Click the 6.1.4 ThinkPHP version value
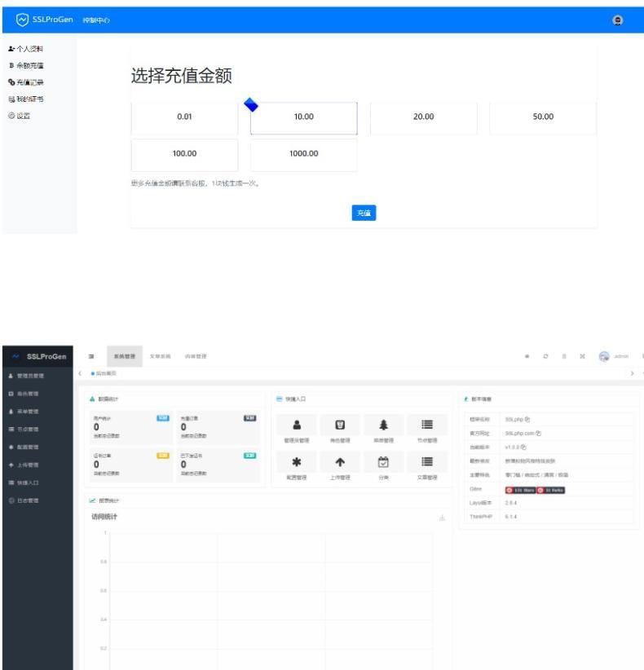This screenshot has height=670, width=644. coord(510,517)
